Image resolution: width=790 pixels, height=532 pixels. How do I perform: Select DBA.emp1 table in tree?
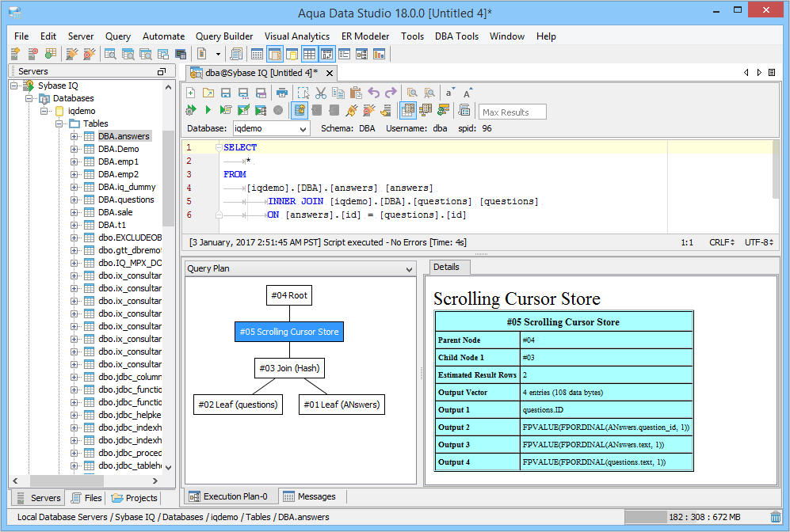(x=118, y=161)
